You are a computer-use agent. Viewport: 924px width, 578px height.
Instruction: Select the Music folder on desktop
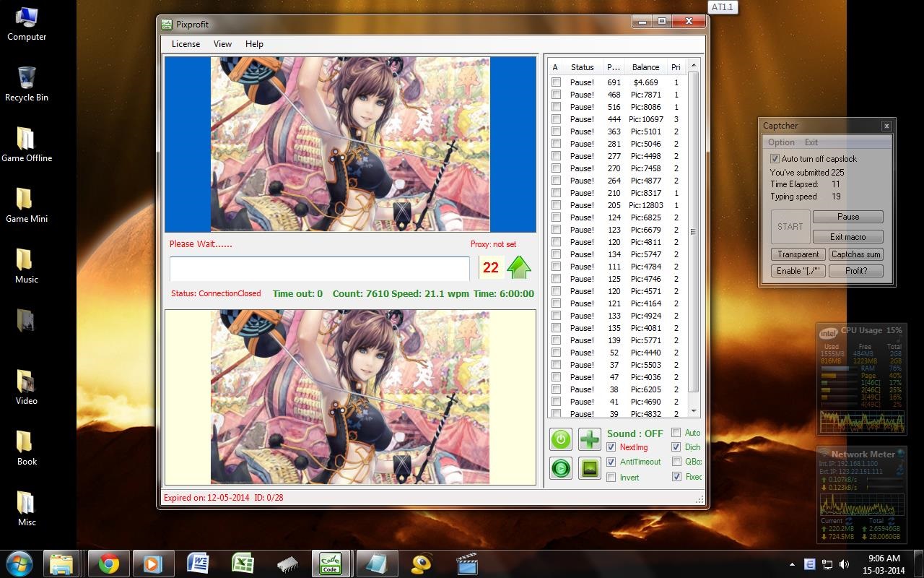tap(27, 265)
